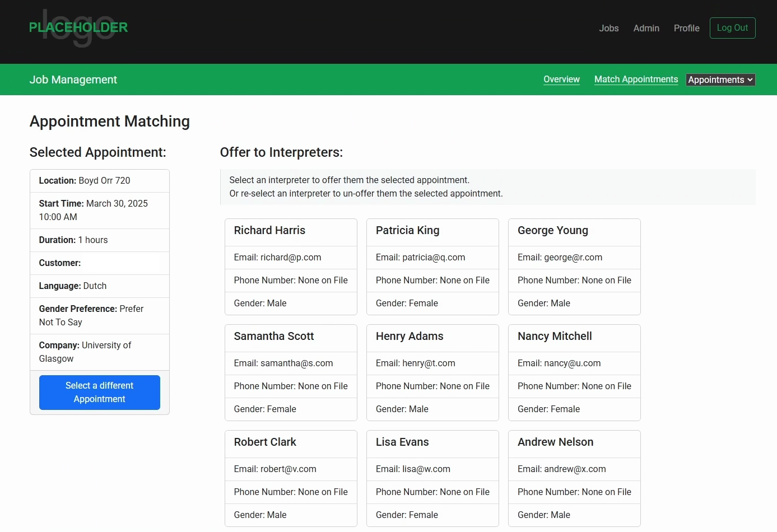
Task: Click Select a different Appointment button
Action: point(100,392)
